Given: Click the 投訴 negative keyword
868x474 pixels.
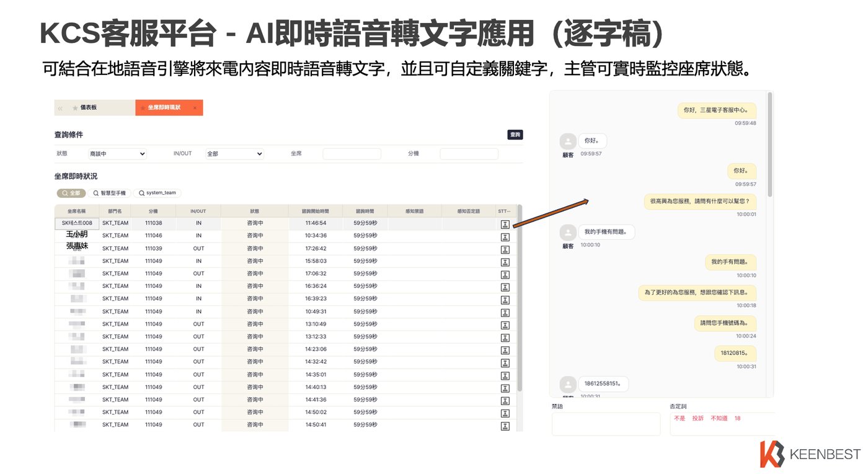Looking at the screenshot, I should click(x=698, y=419).
